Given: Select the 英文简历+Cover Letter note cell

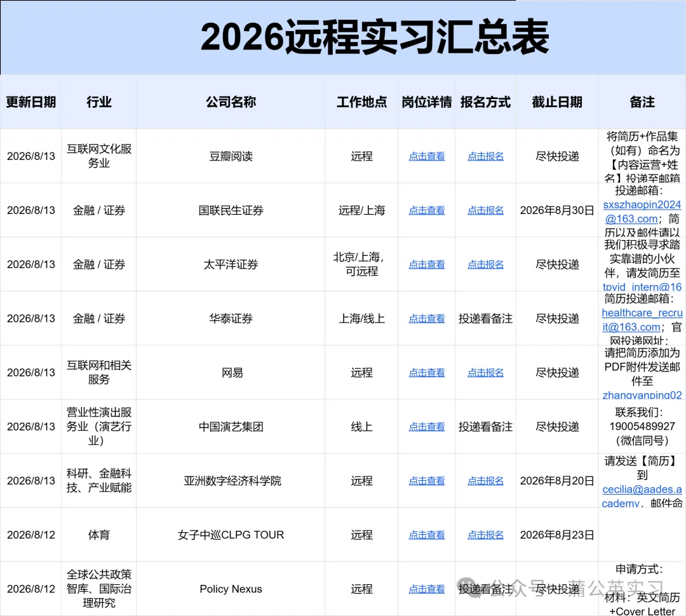Looking at the screenshot, I should point(642,589).
